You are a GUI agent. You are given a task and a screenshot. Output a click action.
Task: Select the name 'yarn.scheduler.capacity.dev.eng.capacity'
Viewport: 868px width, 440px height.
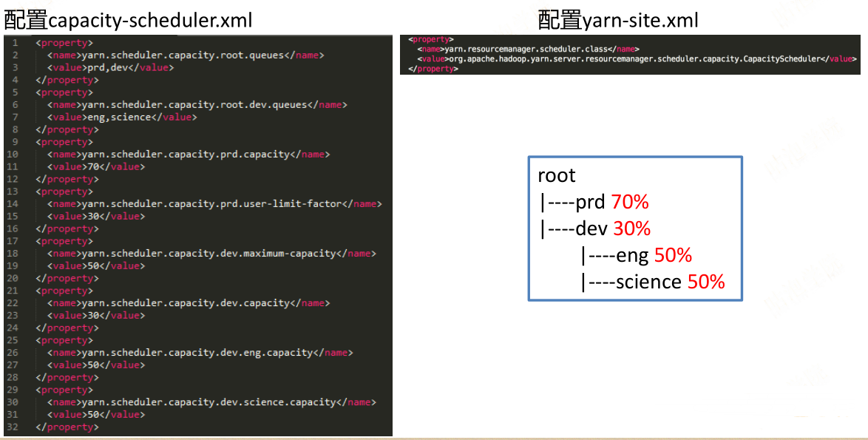click(197, 353)
